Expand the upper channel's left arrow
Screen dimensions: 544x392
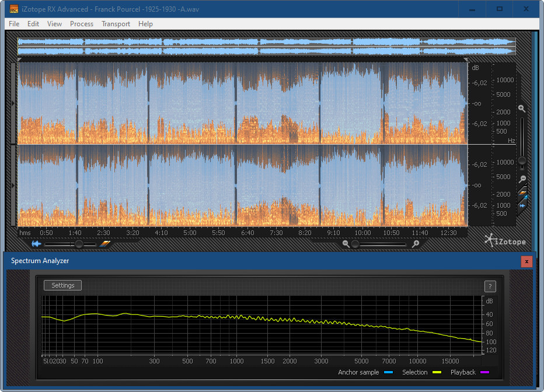[x=14, y=103]
